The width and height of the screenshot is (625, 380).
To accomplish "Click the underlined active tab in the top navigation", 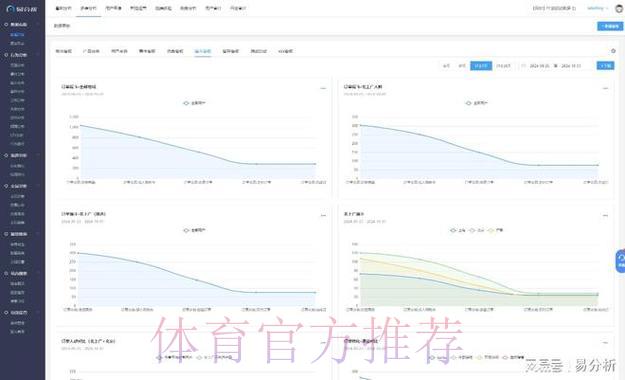I will point(88,8).
